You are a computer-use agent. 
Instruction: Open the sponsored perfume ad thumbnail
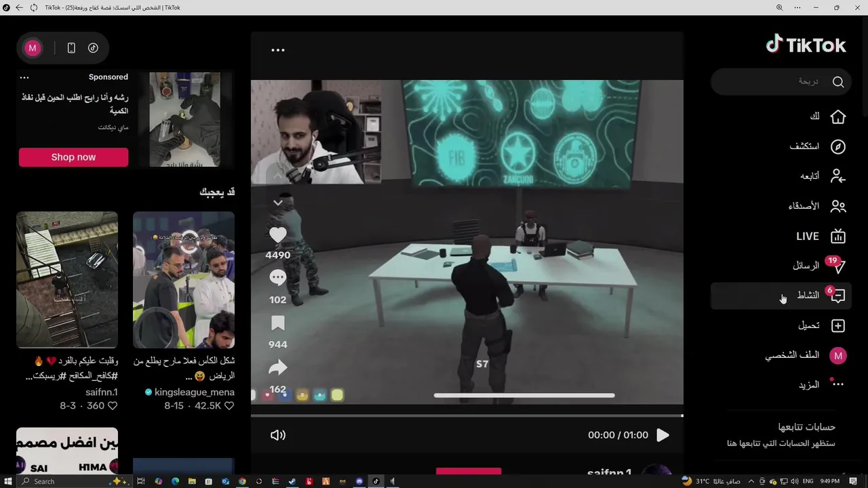pyautogui.click(x=184, y=119)
